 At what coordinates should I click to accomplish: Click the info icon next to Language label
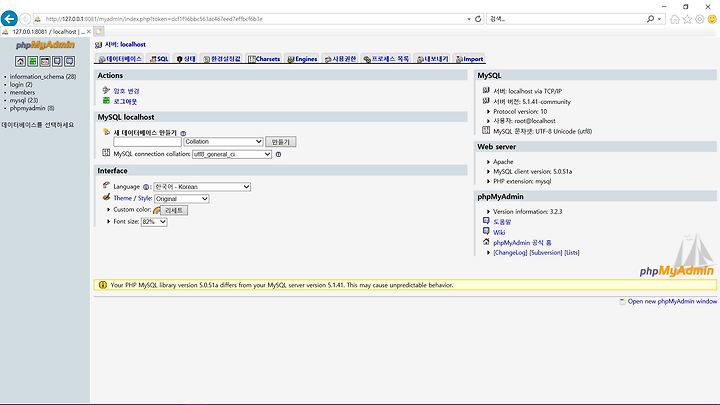(146, 187)
